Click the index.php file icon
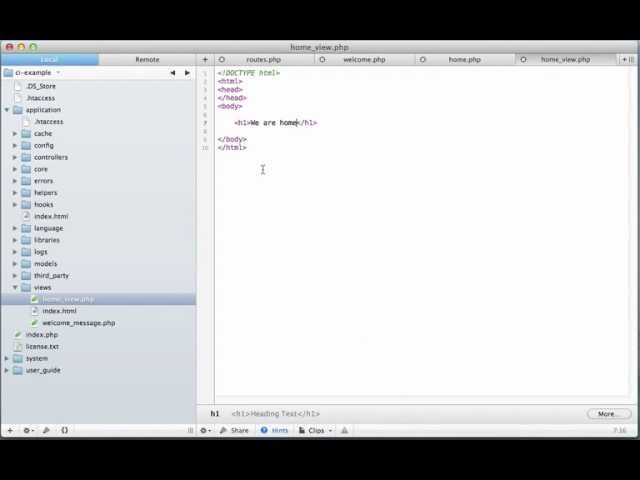640x480 pixels. click(18, 335)
